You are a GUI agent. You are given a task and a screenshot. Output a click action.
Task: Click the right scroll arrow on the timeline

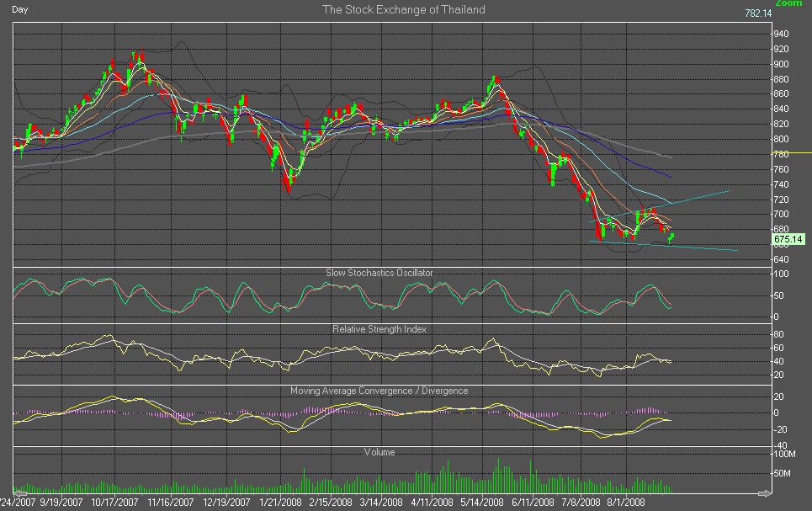[765, 493]
